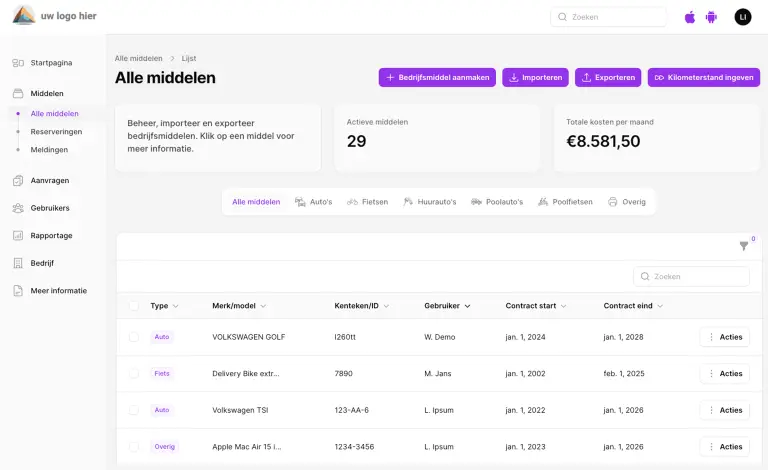The image size is (768, 470).
Task: Click the Exporteren button
Action: [x=607, y=78]
